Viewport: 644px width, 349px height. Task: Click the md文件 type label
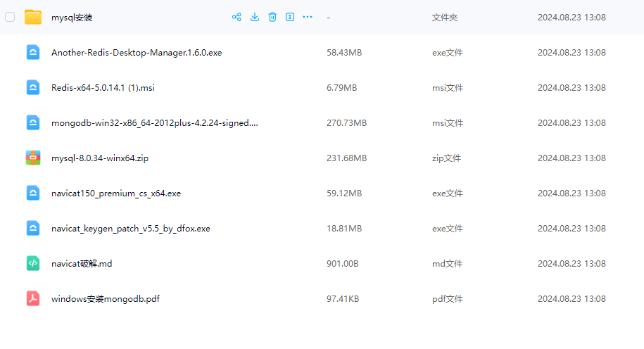(x=447, y=264)
